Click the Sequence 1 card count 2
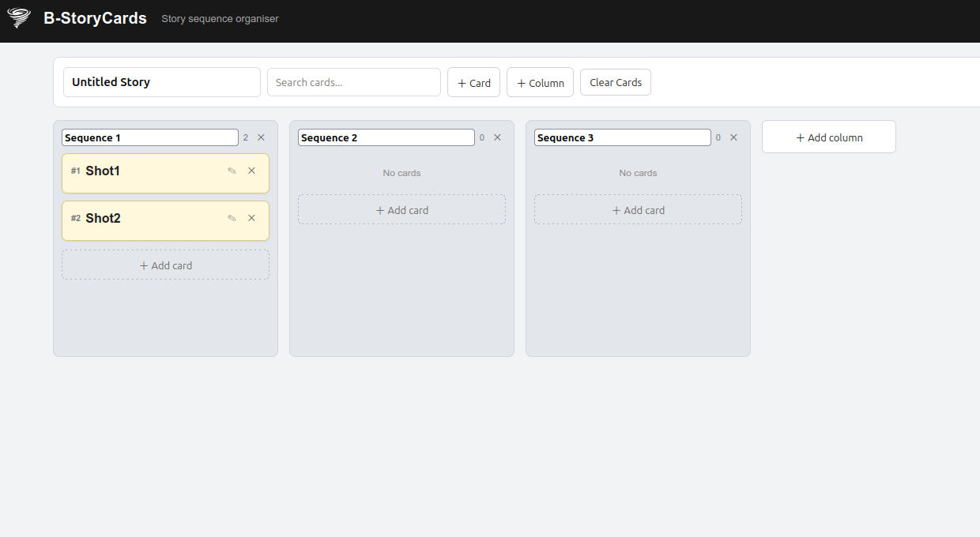Screen dimensions: 980x537 246,137
